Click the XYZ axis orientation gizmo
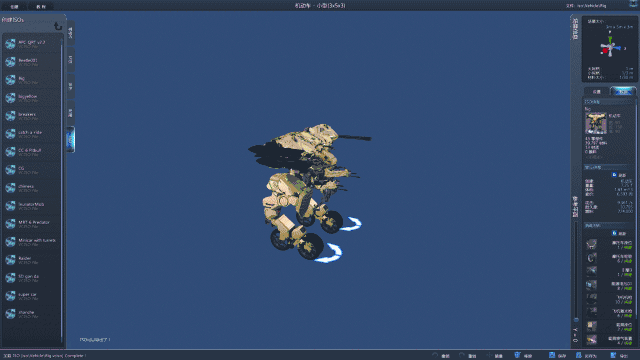This screenshot has height=360, width=640. coord(610,48)
